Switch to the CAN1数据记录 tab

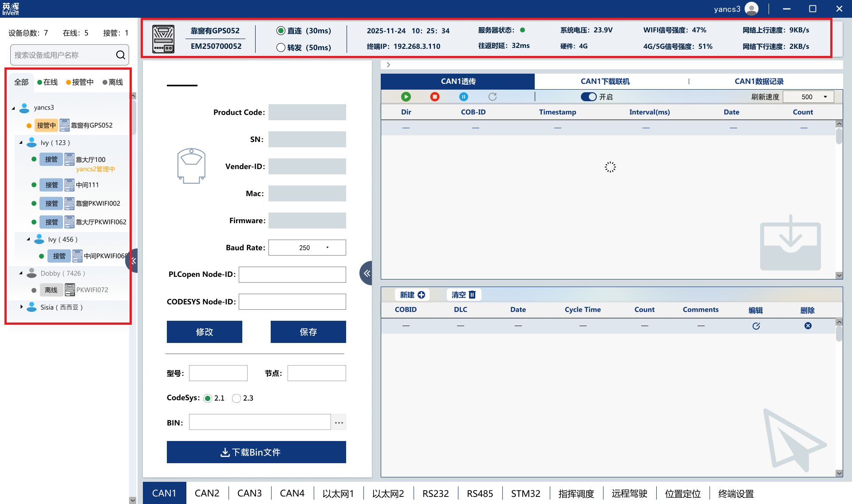click(759, 81)
